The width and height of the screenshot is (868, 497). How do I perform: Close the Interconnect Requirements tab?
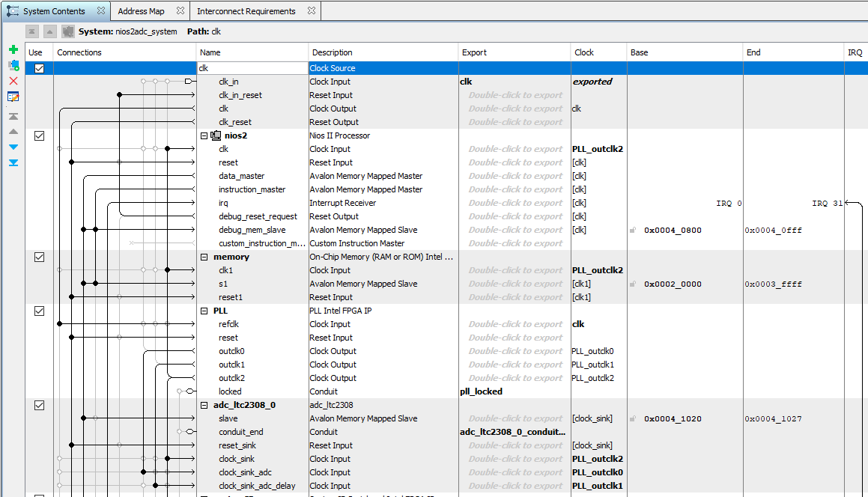pyautogui.click(x=311, y=10)
